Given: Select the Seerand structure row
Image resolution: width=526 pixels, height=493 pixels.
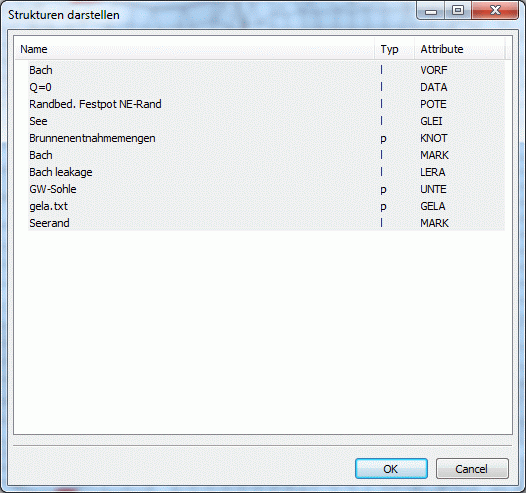Looking at the screenshot, I should click(x=266, y=223).
